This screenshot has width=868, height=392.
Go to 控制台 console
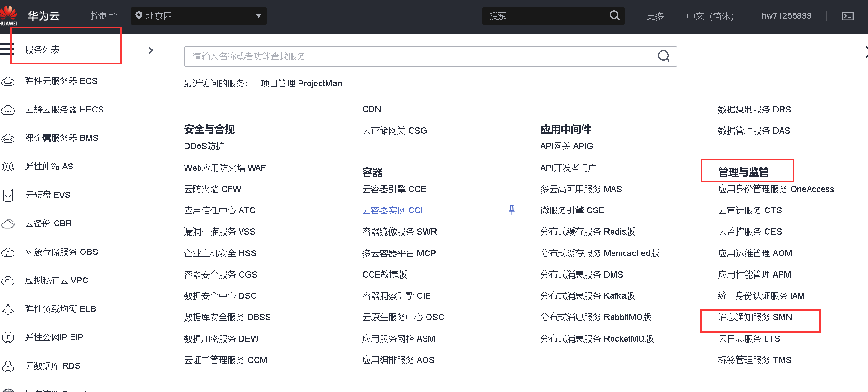[104, 16]
